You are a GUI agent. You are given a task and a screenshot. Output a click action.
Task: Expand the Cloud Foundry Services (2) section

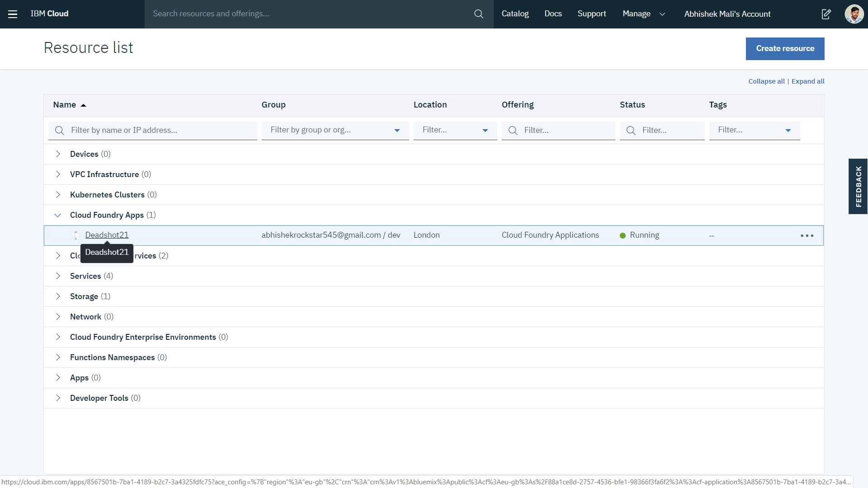click(58, 256)
